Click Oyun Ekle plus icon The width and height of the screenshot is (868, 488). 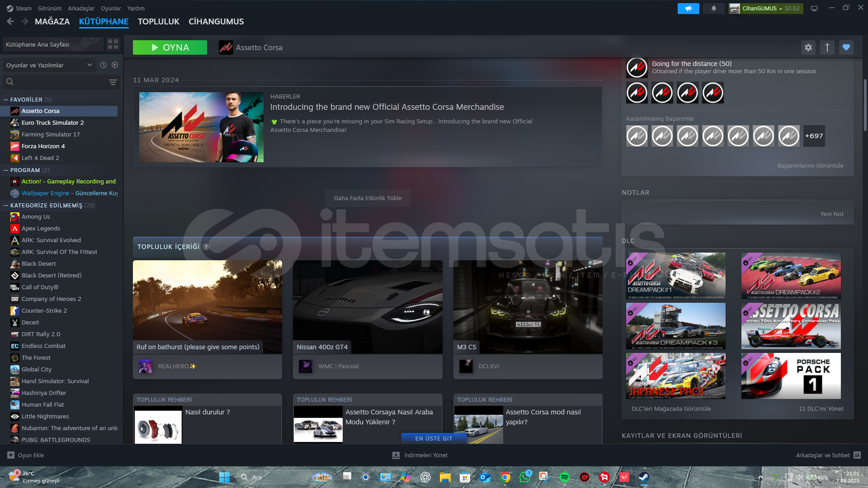(x=11, y=455)
